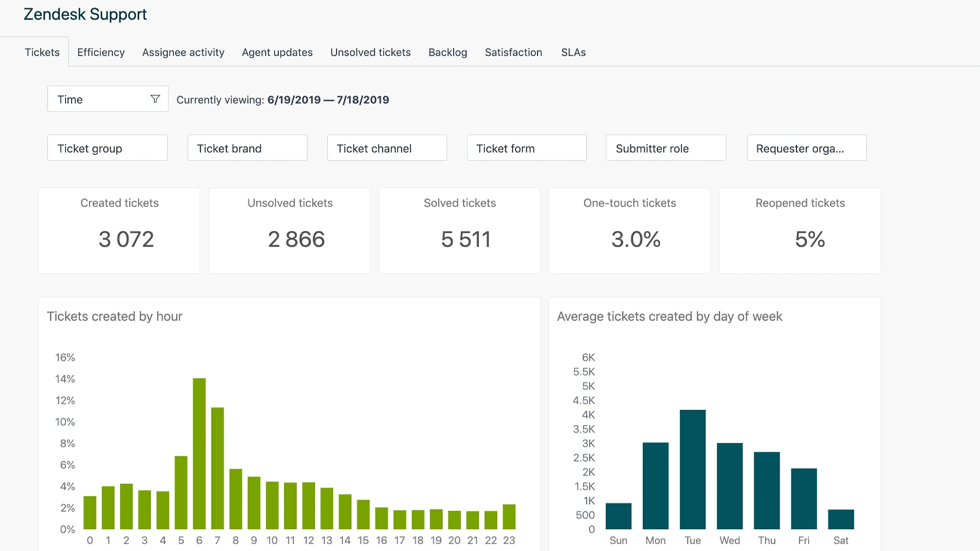980x551 pixels.
Task: Click the Tue bar in weekday chart
Action: 693,470
